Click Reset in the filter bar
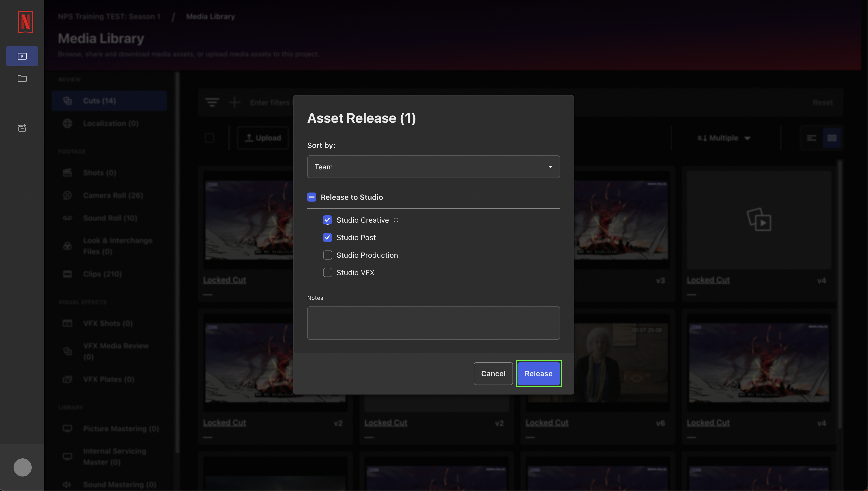Viewport: 868px width, 491px height. coord(823,103)
